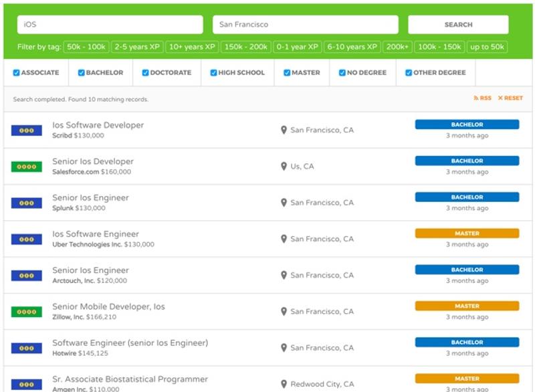This screenshot has width=535, height=392.
Task: Click the location pin for Splunk listing
Action: pyautogui.click(x=284, y=203)
